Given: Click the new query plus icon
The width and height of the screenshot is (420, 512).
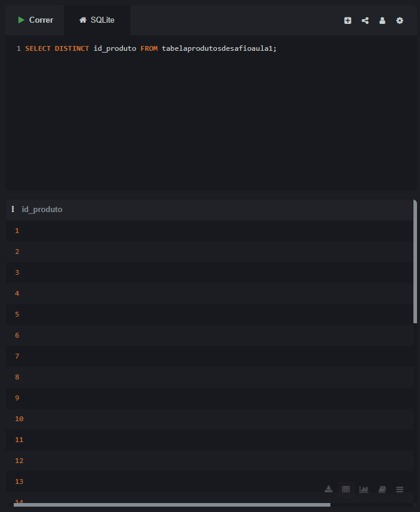Looking at the screenshot, I should click(x=348, y=20).
